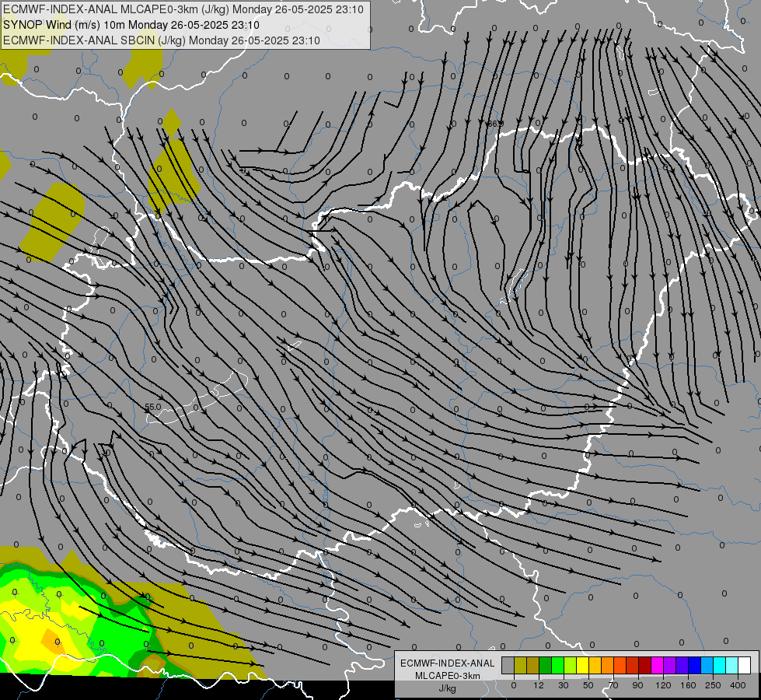Click the '250' legend scale label
Viewport: 761px width, 700px height.
[x=713, y=685]
